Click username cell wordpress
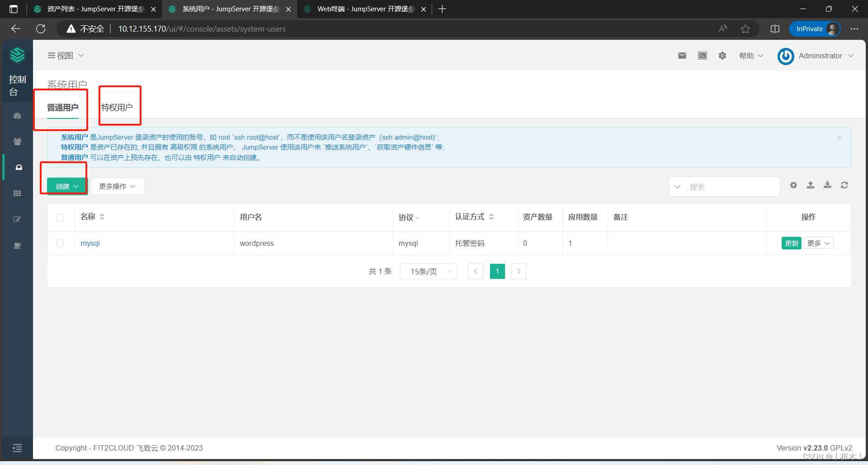The width and height of the screenshot is (868, 465). pyautogui.click(x=257, y=243)
